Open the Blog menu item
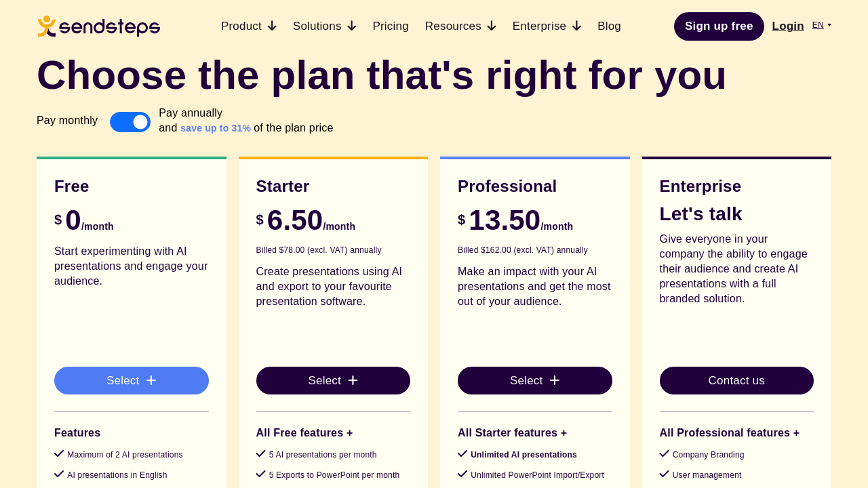 [609, 26]
